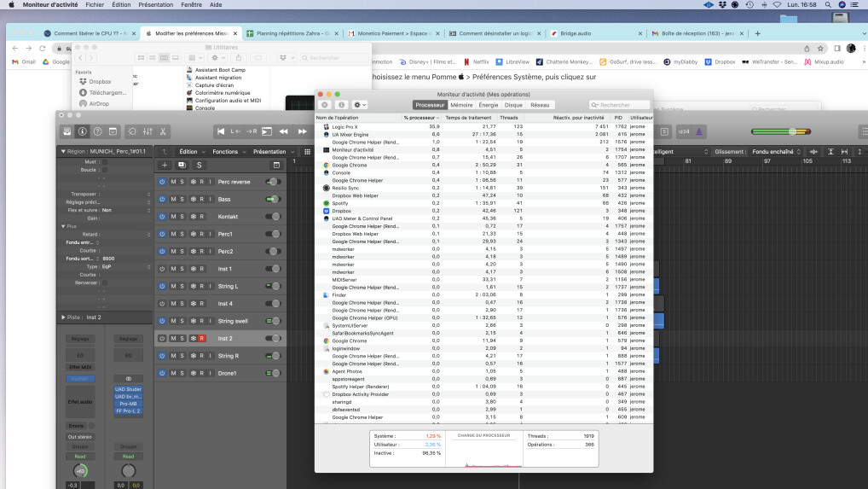868x489 pixels.
Task: Open the Logic Editors scissors icon
Action: coord(163,131)
